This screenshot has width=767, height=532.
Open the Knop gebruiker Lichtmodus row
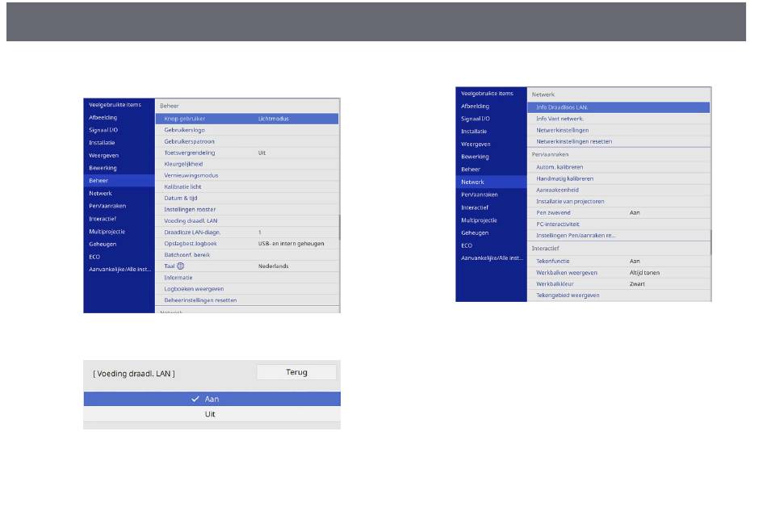(x=247, y=119)
